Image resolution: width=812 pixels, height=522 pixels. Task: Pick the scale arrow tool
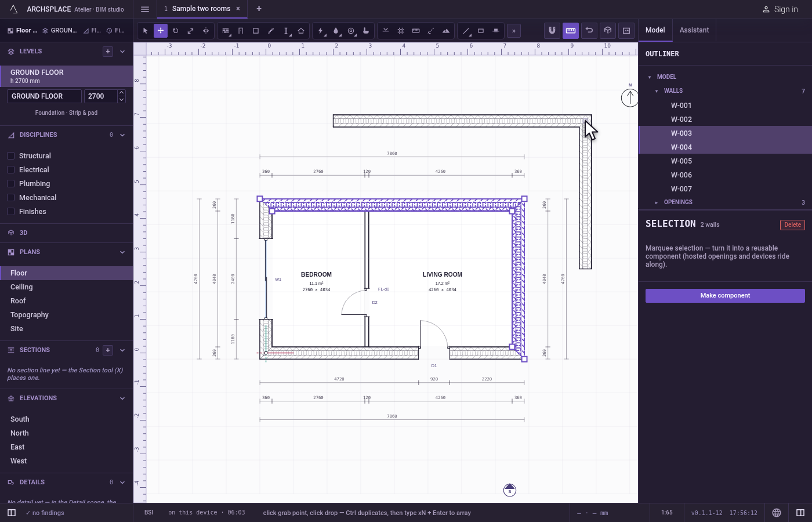point(191,31)
